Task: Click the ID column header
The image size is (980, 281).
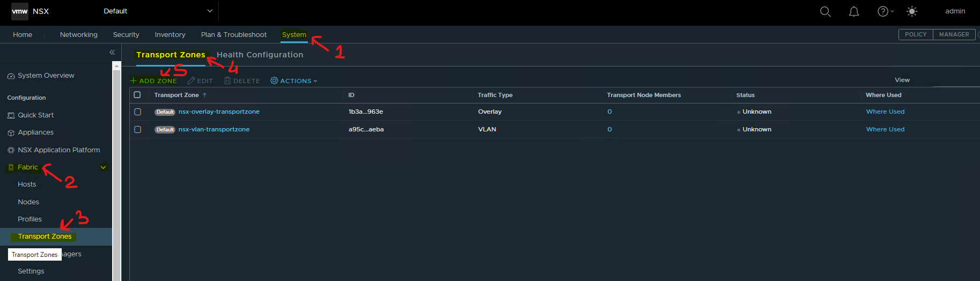Action: (x=351, y=95)
